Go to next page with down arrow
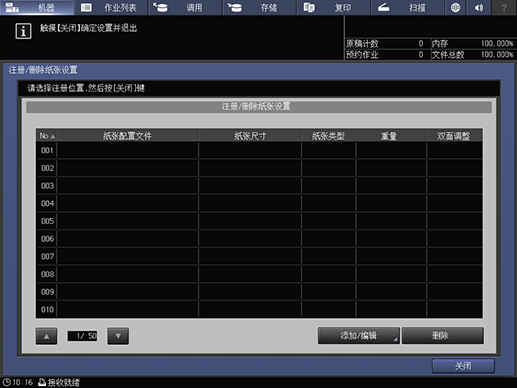 pos(118,336)
